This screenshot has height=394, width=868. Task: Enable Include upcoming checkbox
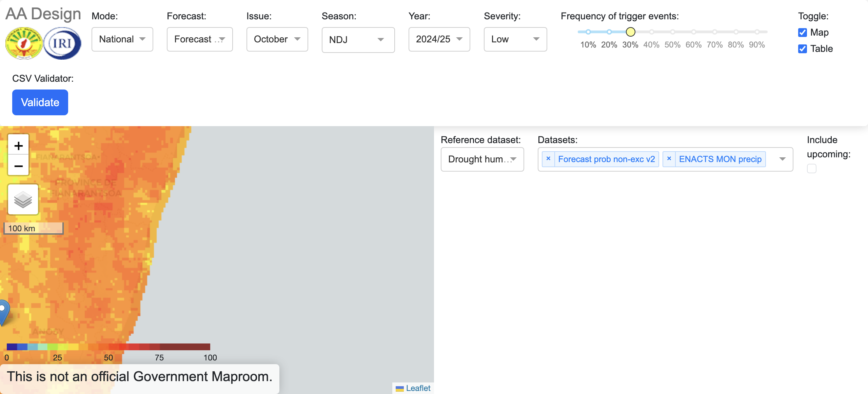pyautogui.click(x=811, y=169)
